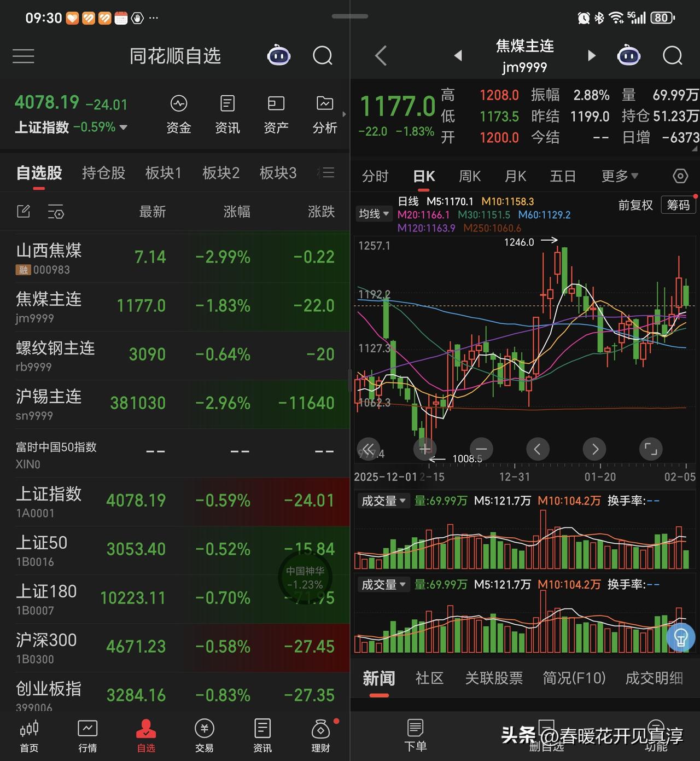Viewport: 700px width, 761px height.
Task: Open the watchlist column settings icon
Action: pyautogui.click(x=55, y=211)
